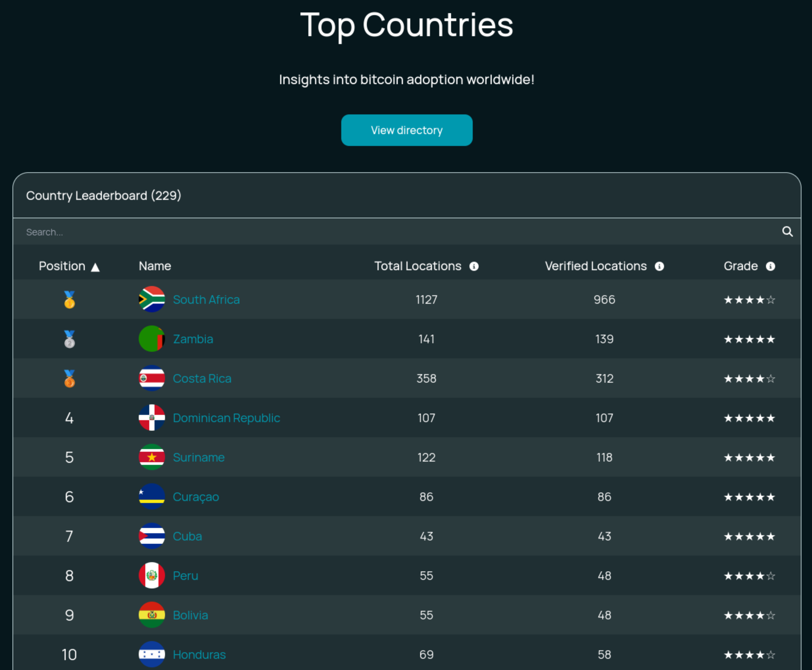The image size is (812, 670).
Task: Click position number 5
Action: pos(69,457)
